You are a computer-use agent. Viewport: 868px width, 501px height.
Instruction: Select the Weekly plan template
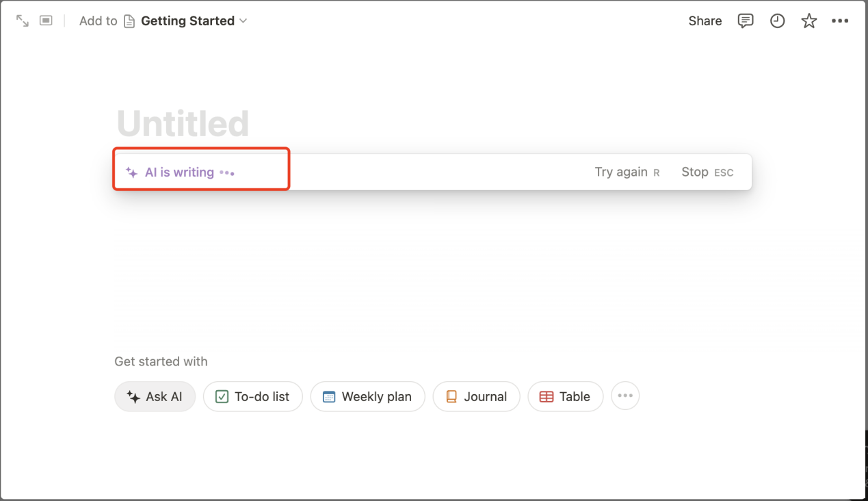(x=368, y=396)
